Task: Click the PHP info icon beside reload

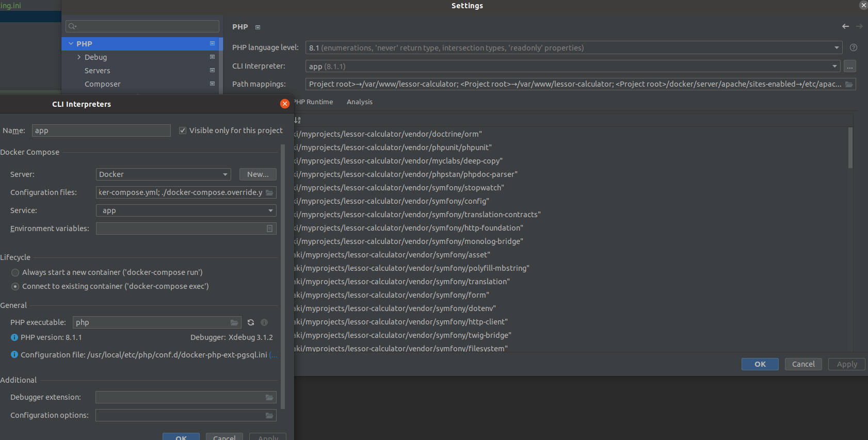Action: (x=264, y=322)
